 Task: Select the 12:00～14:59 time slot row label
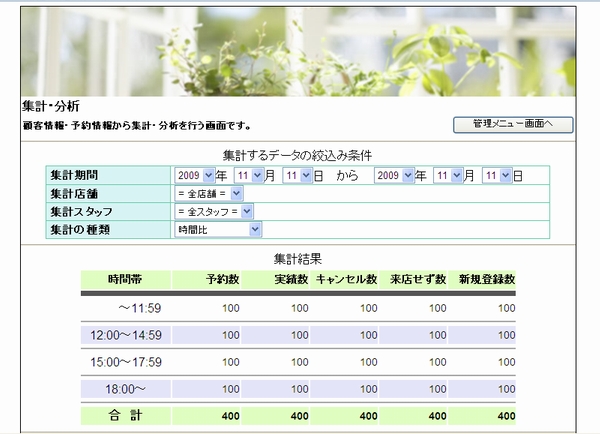(x=126, y=335)
